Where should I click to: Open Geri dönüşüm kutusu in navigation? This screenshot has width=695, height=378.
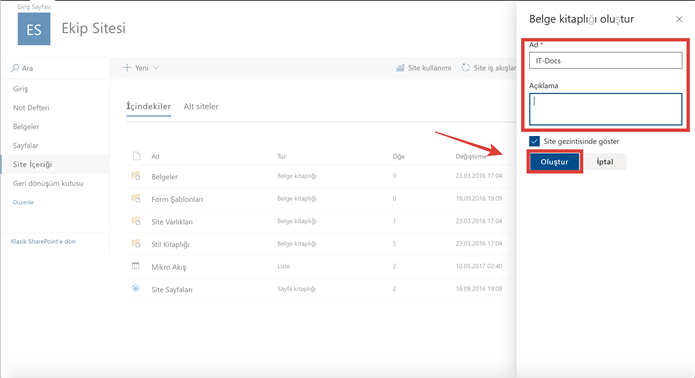tap(48, 183)
